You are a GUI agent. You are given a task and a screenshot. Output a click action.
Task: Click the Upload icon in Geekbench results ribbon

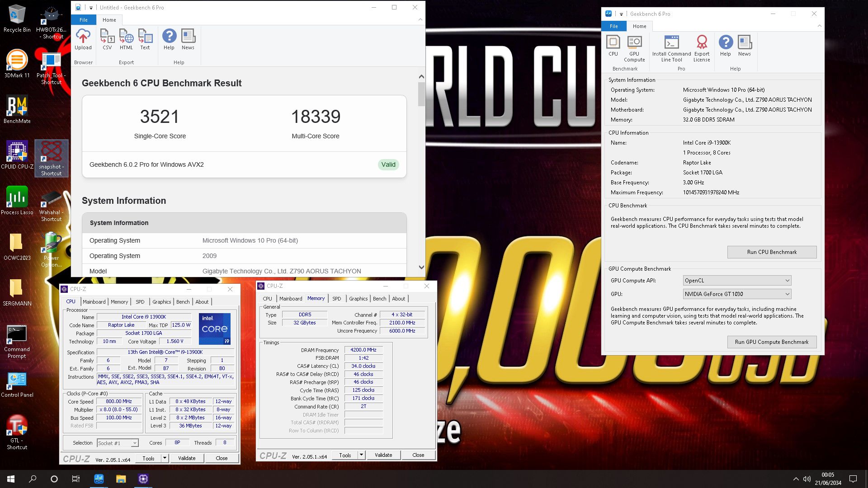83,39
